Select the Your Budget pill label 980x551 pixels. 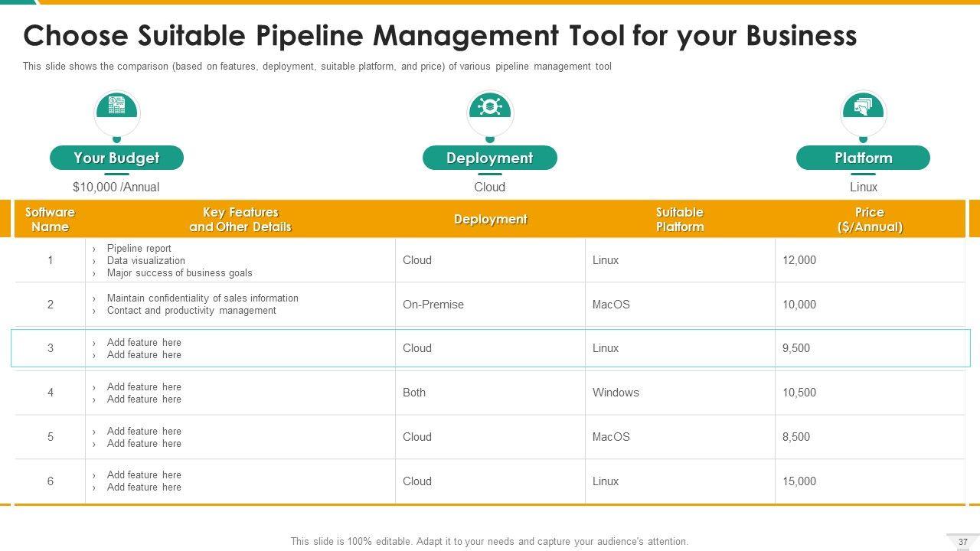[116, 158]
